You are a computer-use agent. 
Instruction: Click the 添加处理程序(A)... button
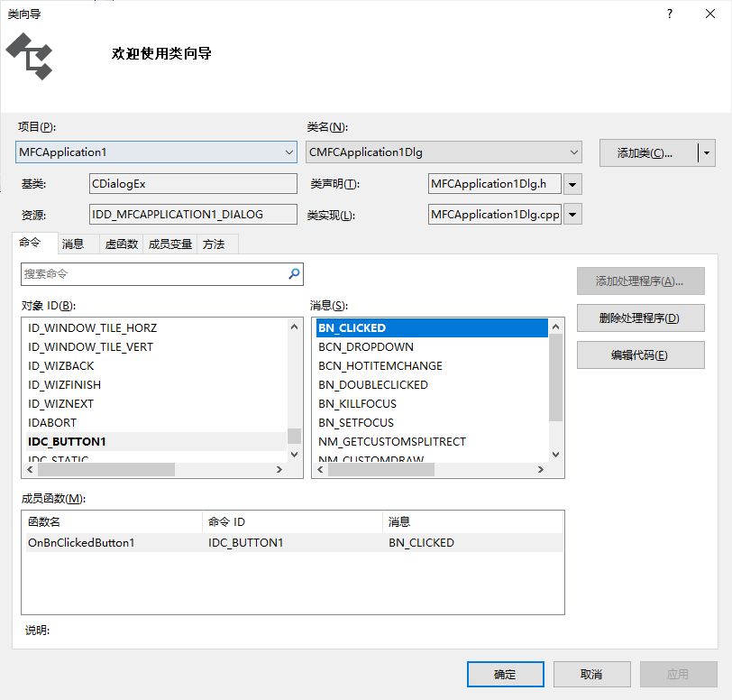click(640, 281)
